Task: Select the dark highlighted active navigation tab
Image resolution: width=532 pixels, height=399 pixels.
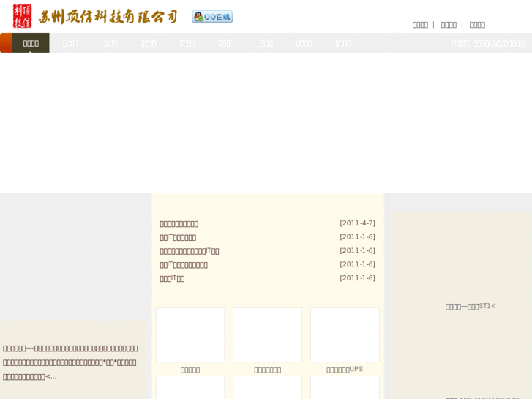Action: tap(31, 43)
